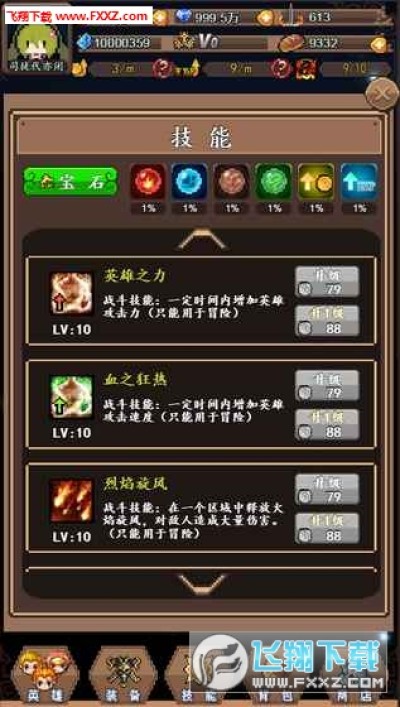Open the green 宝石 gem button
This screenshot has height=707, width=400.
coord(71,182)
